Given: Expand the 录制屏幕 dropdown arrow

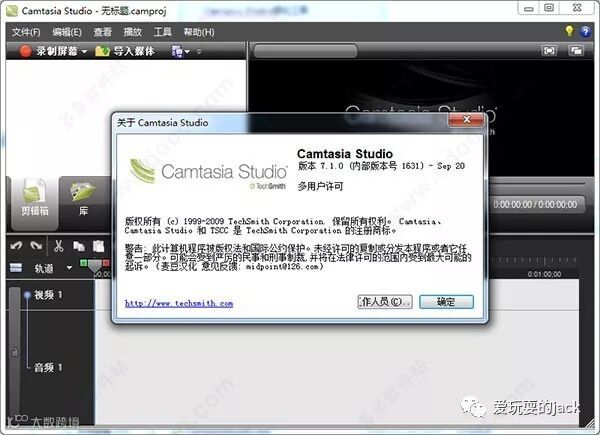Looking at the screenshot, I should click(84, 51).
